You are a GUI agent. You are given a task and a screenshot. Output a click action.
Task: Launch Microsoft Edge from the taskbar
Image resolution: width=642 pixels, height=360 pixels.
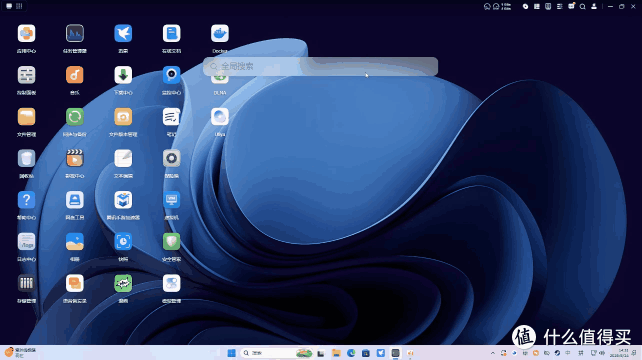tap(351, 353)
